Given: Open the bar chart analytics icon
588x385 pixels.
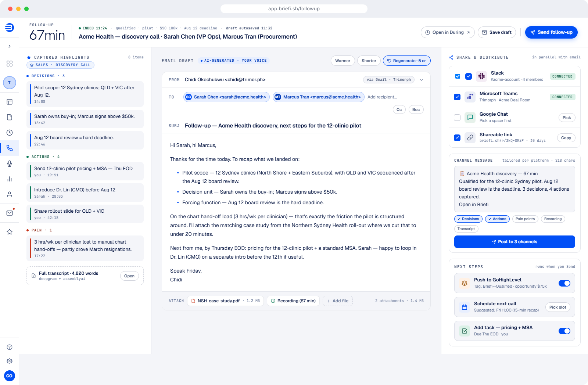Looking at the screenshot, I should coord(10,179).
